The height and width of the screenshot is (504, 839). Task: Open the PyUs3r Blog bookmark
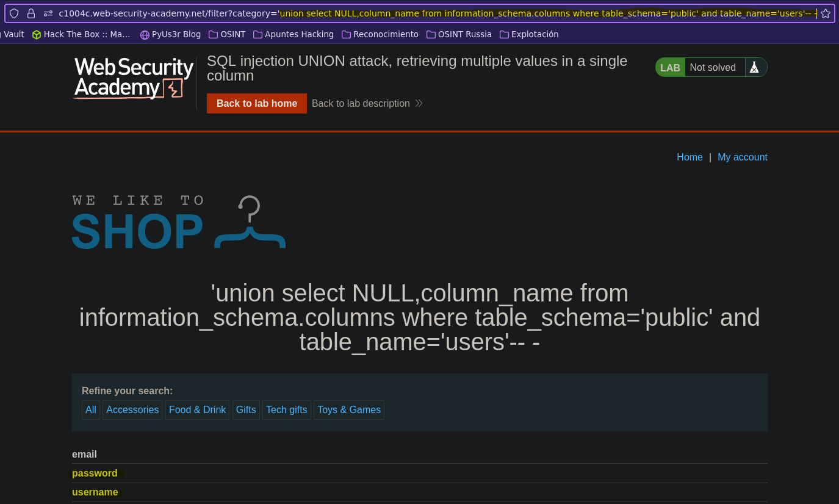(x=170, y=34)
